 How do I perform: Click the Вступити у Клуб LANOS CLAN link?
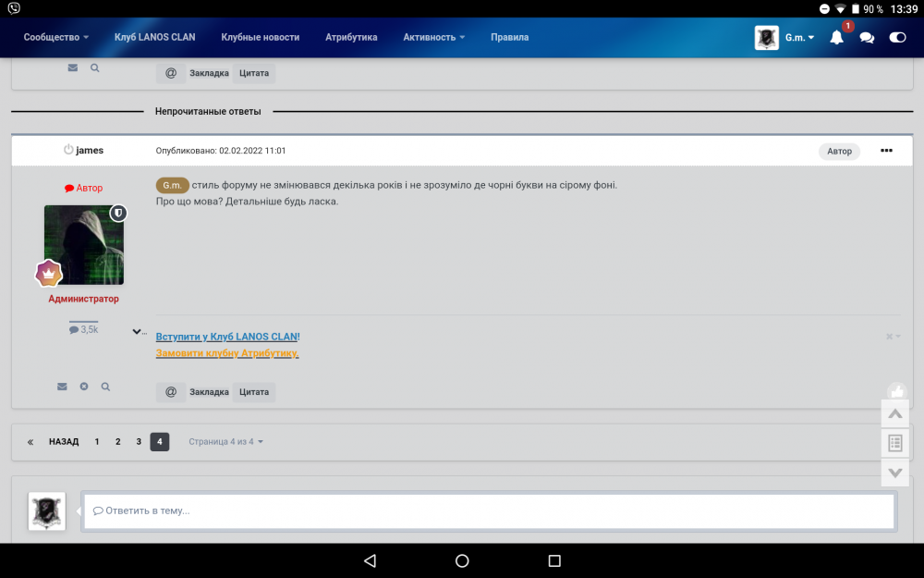pos(227,336)
